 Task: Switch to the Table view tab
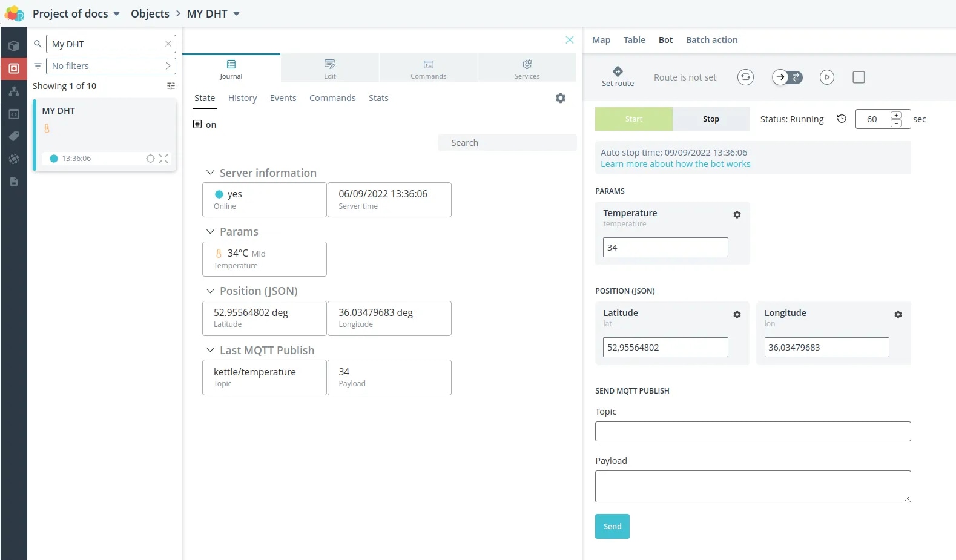click(x=635, y=40)
